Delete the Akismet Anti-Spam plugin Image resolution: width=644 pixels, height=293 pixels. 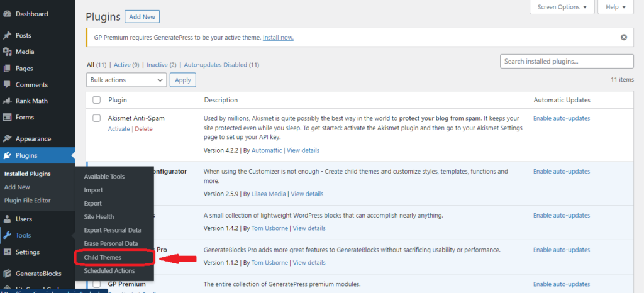pos(144,129)
